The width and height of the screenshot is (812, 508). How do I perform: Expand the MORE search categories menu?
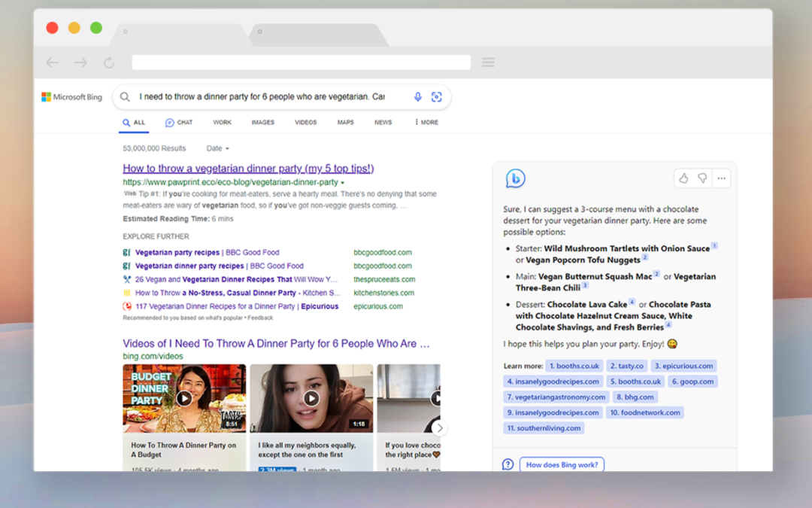click(426, 123)
